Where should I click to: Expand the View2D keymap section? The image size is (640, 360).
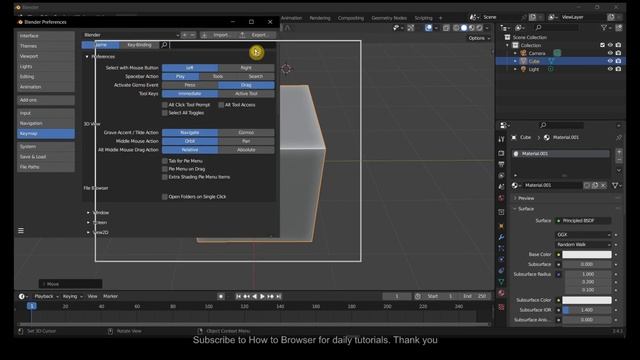(88, 232)
